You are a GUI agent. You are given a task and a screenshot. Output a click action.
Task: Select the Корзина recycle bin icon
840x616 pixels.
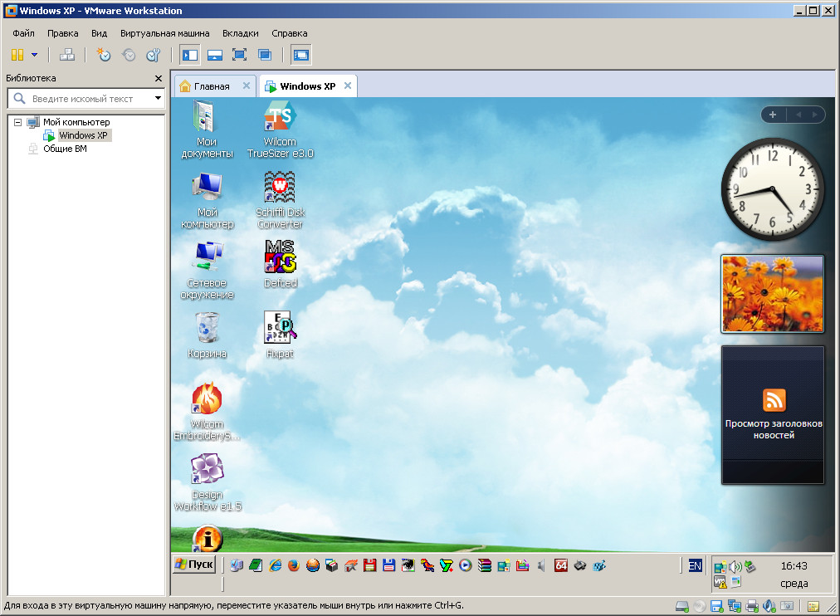point(208,335)
